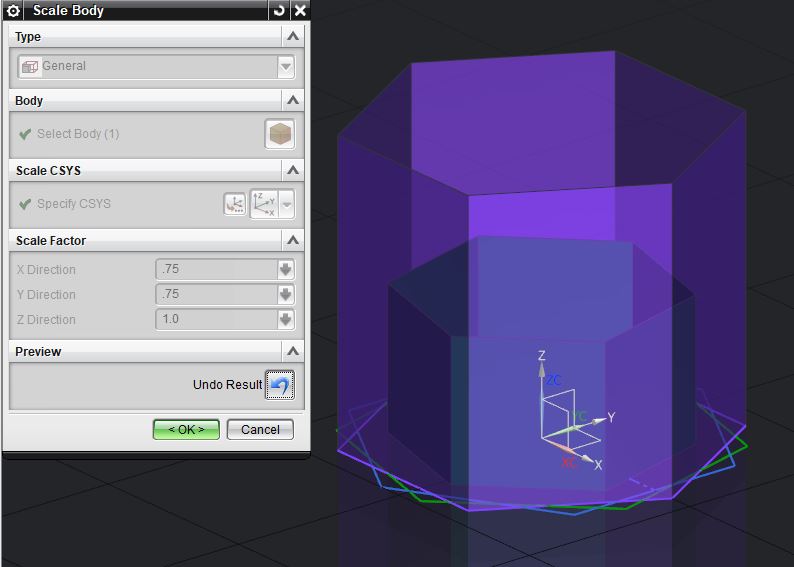The image size is (794, 567).
Task: Click the Undo Result button
Action: tap(280, 385)
